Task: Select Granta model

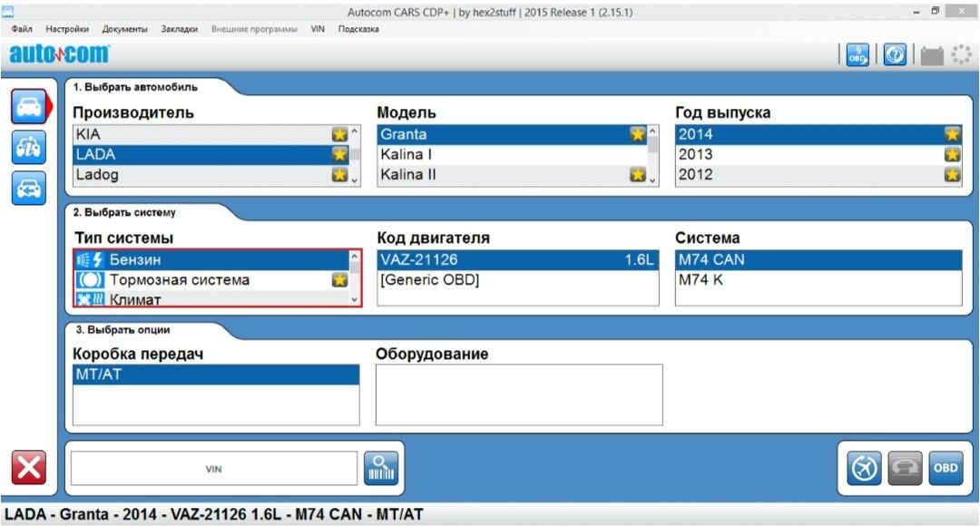Action: pyautogui.click(x=512, y=134)
